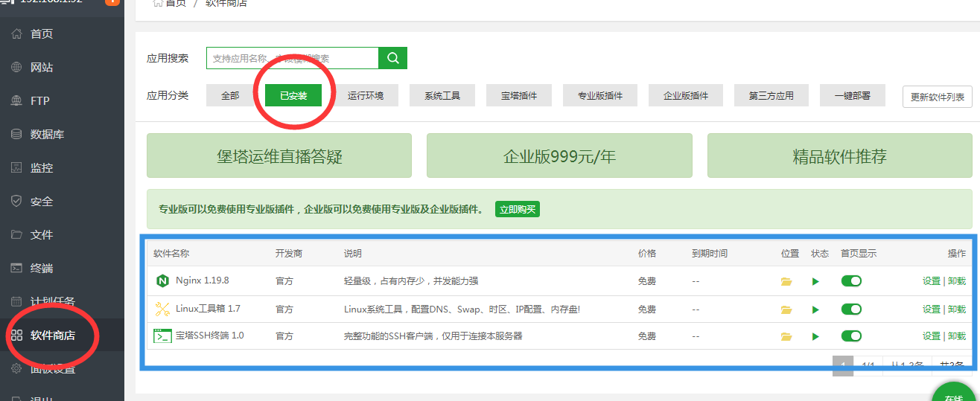Click the Linux工具箱 wrench icon
980x401 pixels.
(x=162, y=309)
